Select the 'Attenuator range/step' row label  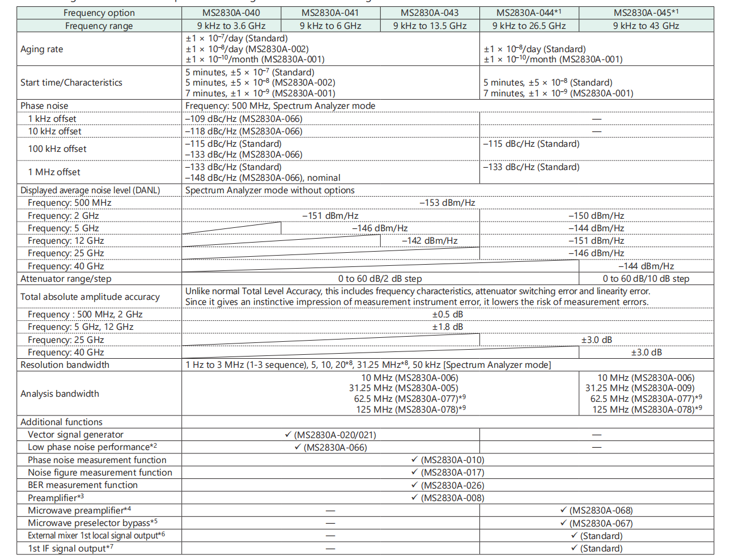(x=66, y=279)
